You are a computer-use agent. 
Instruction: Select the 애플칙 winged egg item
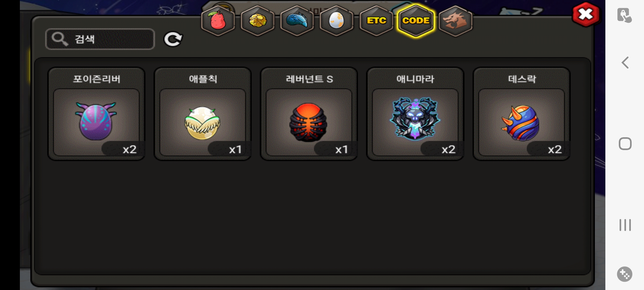203,114
